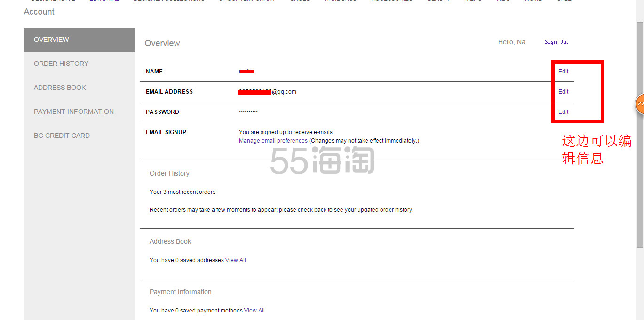Image resolution: width=644 pixels, height=320 pixels.
Task: Open Manage email preferences link
Action: 273,141
